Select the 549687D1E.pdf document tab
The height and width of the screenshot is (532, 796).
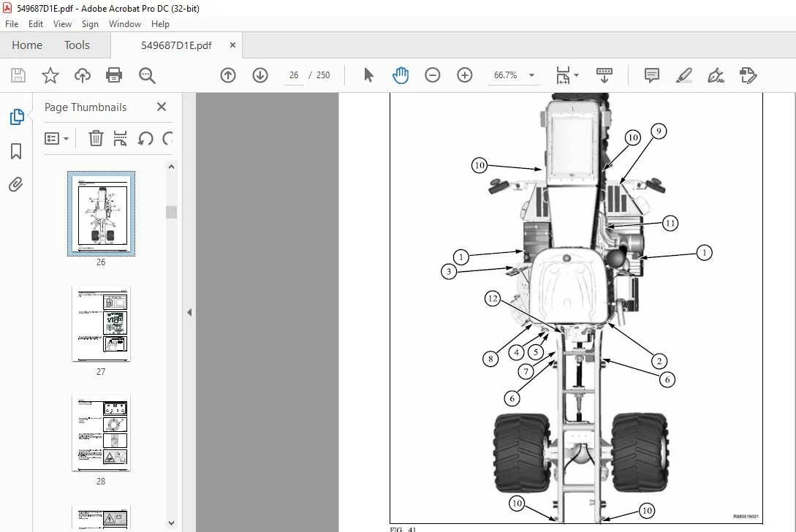point(176,45)
